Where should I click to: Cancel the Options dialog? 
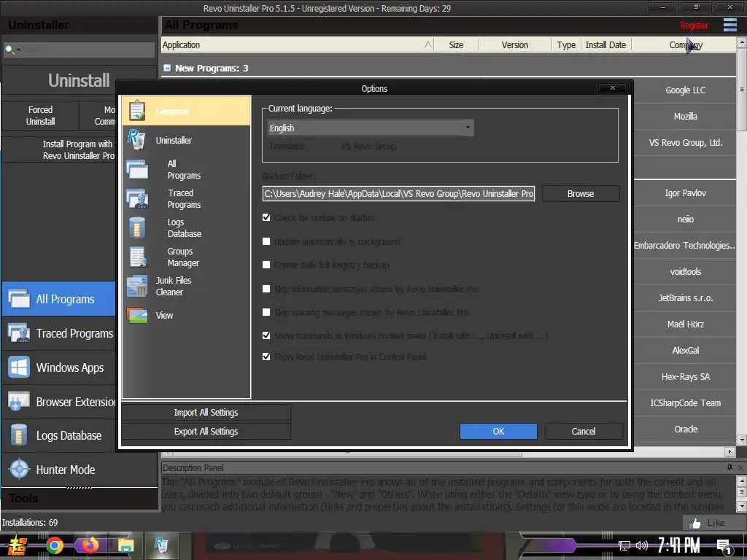pos(584,431)
